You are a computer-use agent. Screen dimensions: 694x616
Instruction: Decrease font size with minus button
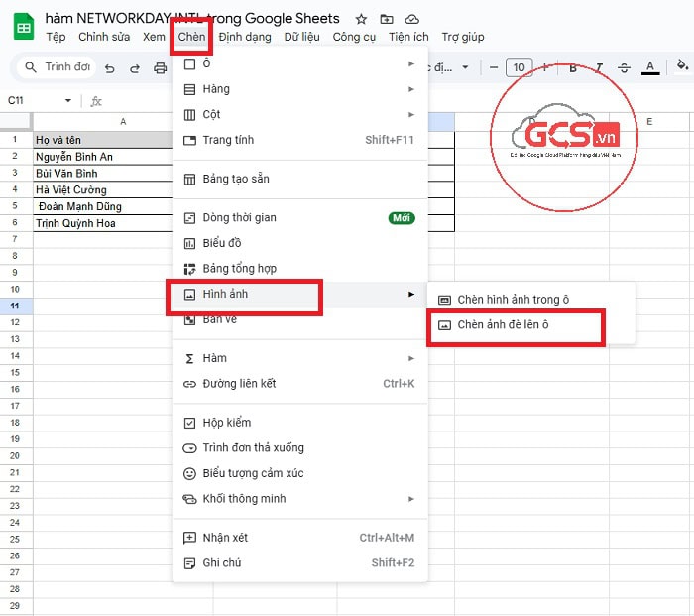click(493, 68)
